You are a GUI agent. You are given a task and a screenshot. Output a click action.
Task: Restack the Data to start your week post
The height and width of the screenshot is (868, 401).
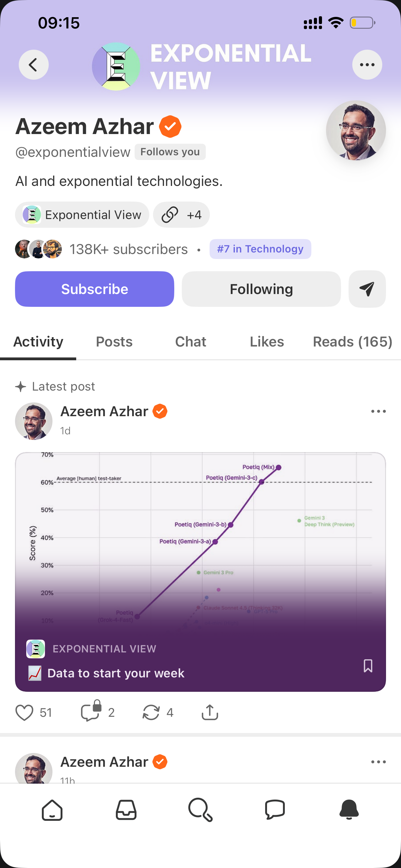pos(151,712)
